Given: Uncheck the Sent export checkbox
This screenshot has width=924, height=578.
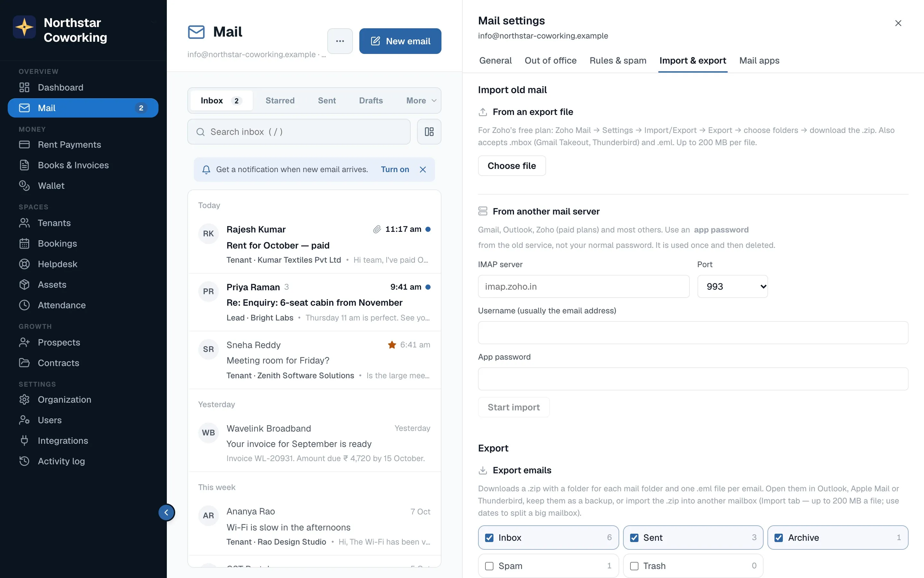Looking at the screenshot, I should click(634, 538).
